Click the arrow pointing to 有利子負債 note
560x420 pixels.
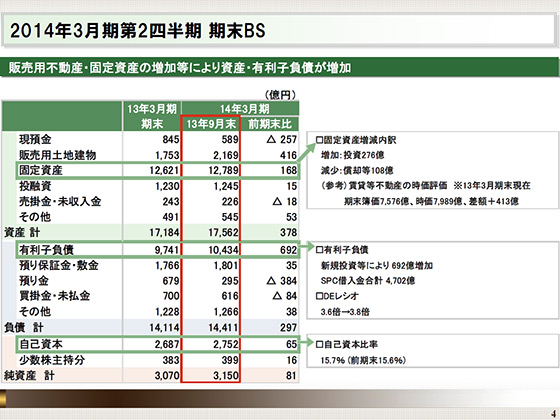[x=306, y=246]
